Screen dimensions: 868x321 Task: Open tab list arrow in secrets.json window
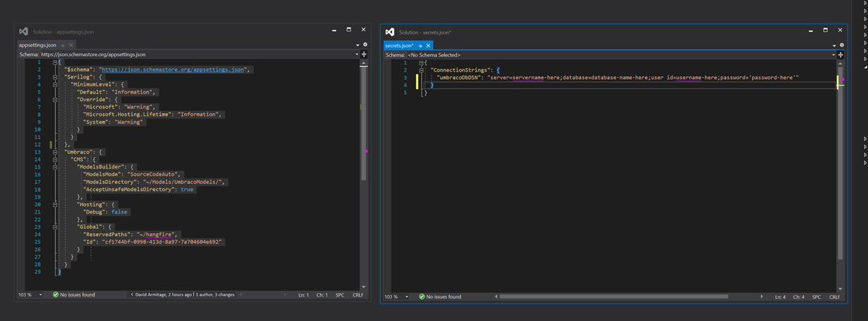click(834, 46)
